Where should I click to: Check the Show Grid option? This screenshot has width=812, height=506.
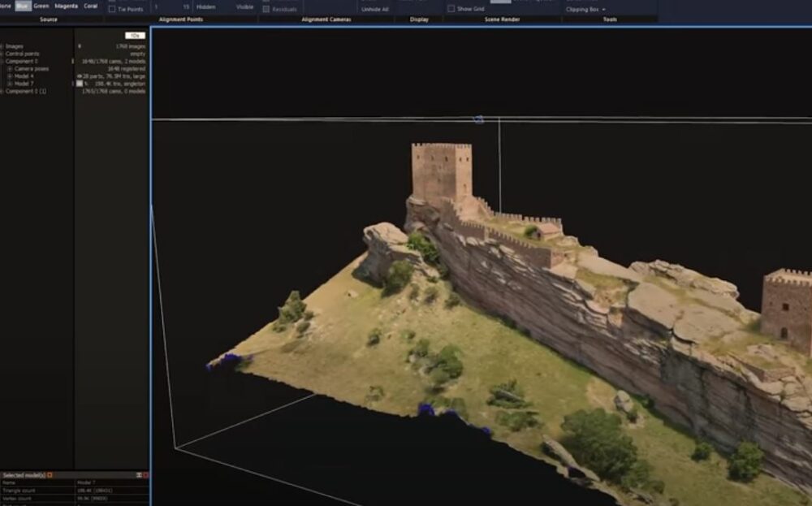(451, 9)
